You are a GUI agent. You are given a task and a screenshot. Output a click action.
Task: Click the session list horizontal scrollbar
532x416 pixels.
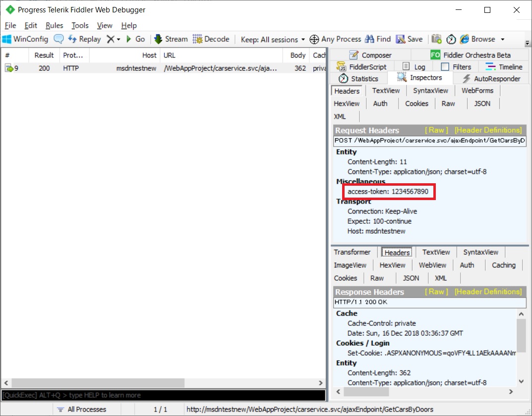164,383
